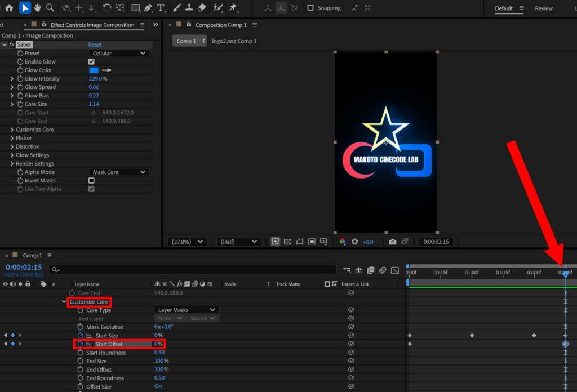Select logo2.png Comp 1 breadcrumb
The height and width of the screenshot is (392, 577).
coord(234,41)
